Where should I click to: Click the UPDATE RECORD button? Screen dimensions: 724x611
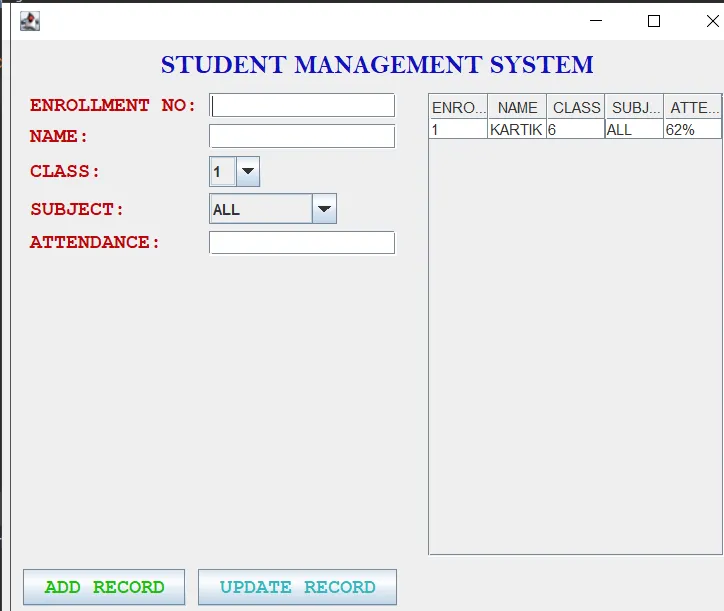[297, 587]
